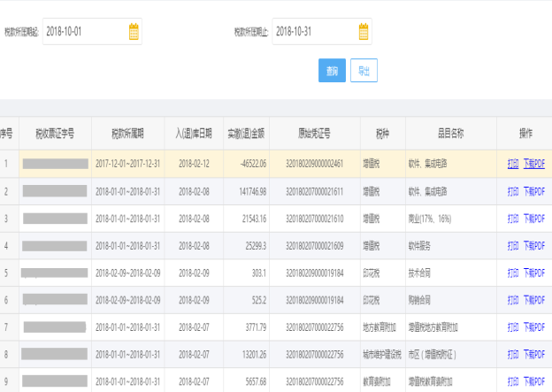552x392 pixels.
Task: Download PDF for row 4
Action: (534, 245)
